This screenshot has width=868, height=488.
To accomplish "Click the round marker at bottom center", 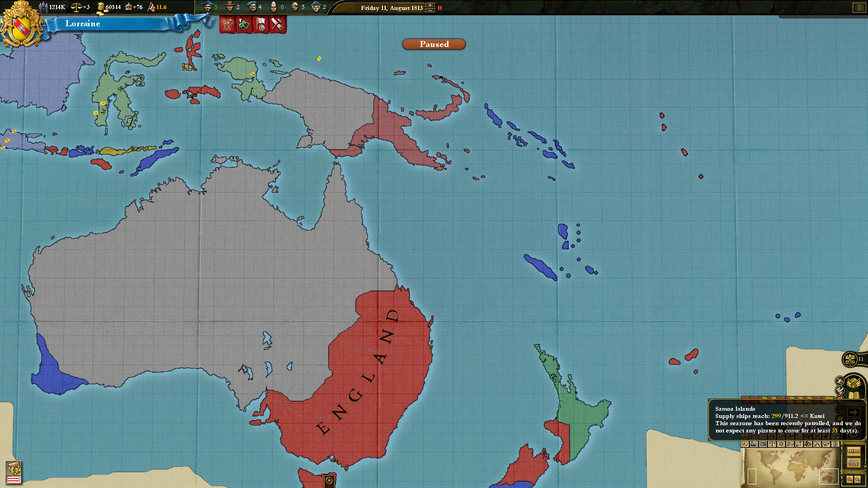I will [x=329, y=480].
